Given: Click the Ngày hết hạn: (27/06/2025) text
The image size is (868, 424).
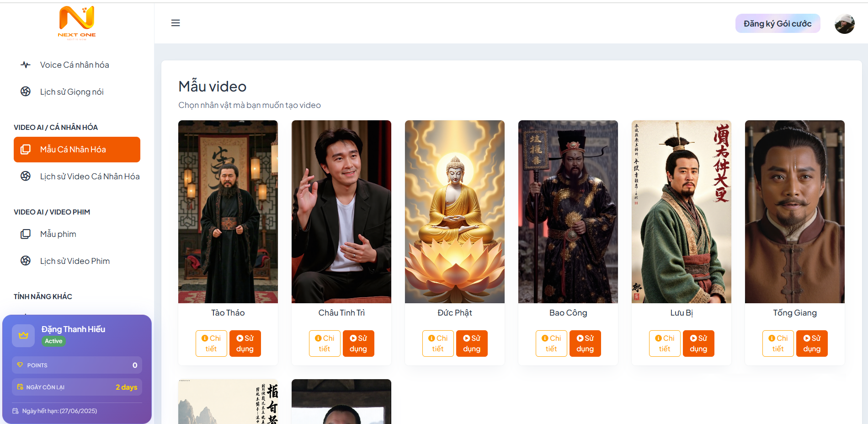Looking at the screenshot, I should click(x=59, y=411).
